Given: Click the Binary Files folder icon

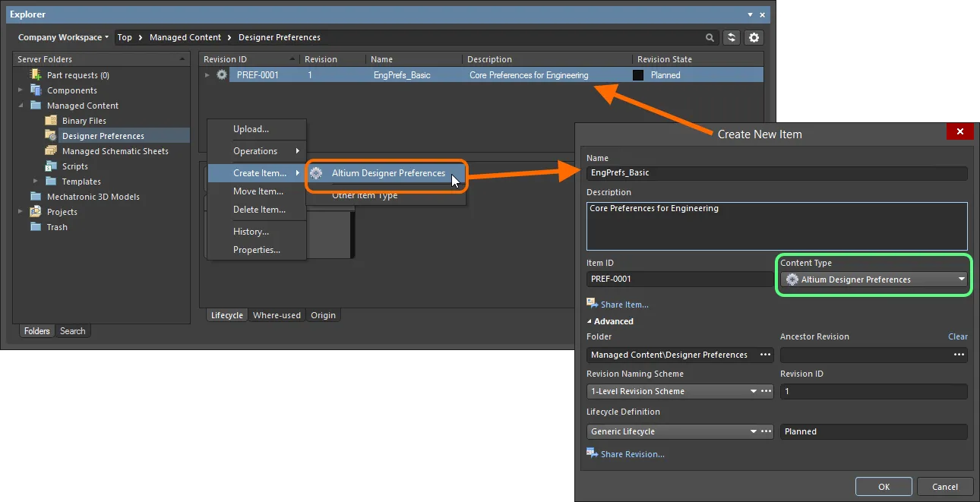Looking at the screenshot, I should click(51, 120).
